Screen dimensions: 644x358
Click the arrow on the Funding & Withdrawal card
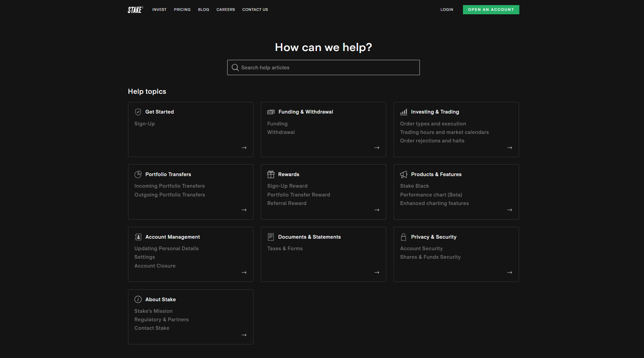pos(377,148)
